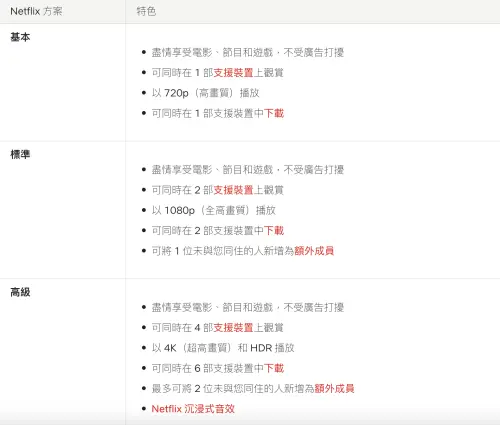Select '可同時在 4 部' watching text in 高級
The image size is (500, 425).
182,328
